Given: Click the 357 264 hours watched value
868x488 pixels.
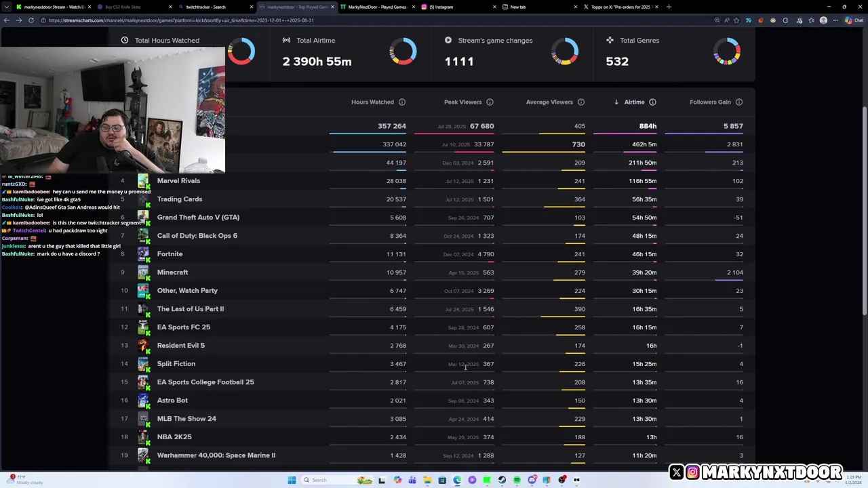Looking at the screenshot, I should point(392,126).
